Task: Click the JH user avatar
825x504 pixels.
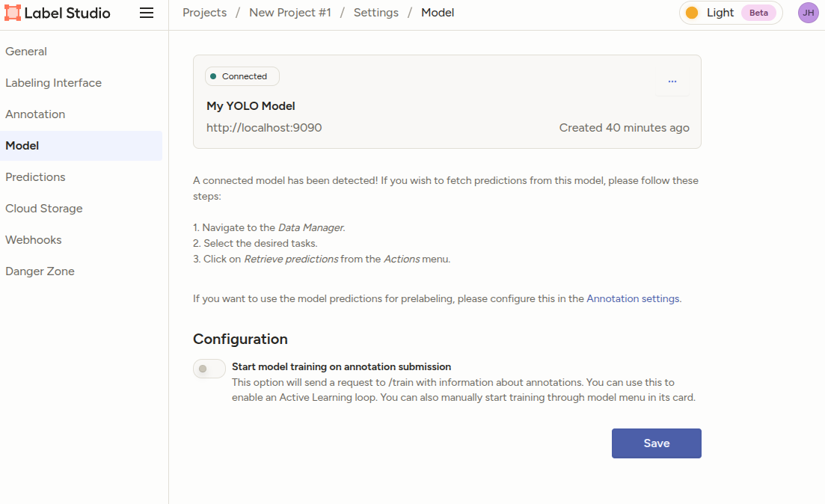Action: coord(808,13)
